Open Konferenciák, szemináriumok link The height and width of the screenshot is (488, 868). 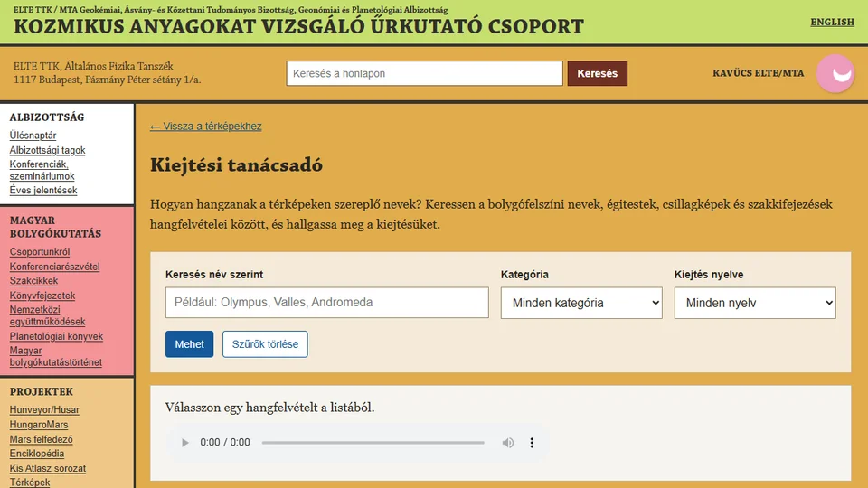[42, 171]
